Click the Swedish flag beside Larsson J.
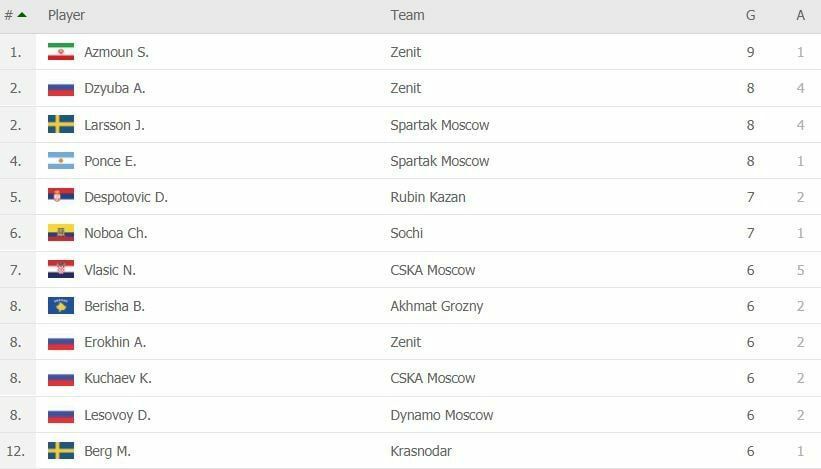 point(61,125)
